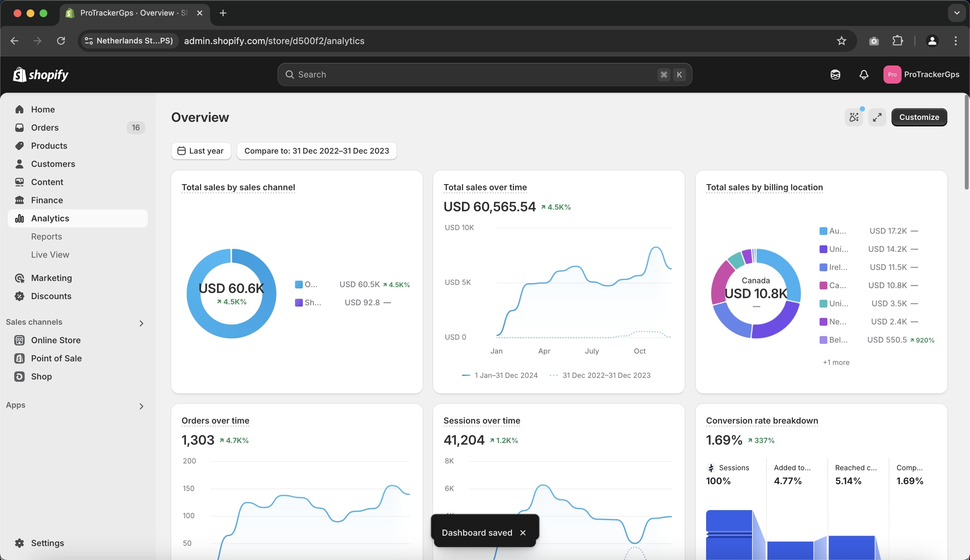The width and height of the screenshot is (970, 560).
Task: Open the Analytics section in the sidebar
Action: click(x=49, y=218)
